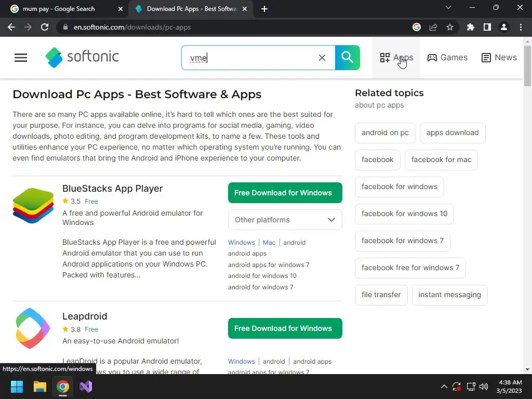Click the Chrome taskbar icon
The image size is (532, 399).
[x=63, y=387]
